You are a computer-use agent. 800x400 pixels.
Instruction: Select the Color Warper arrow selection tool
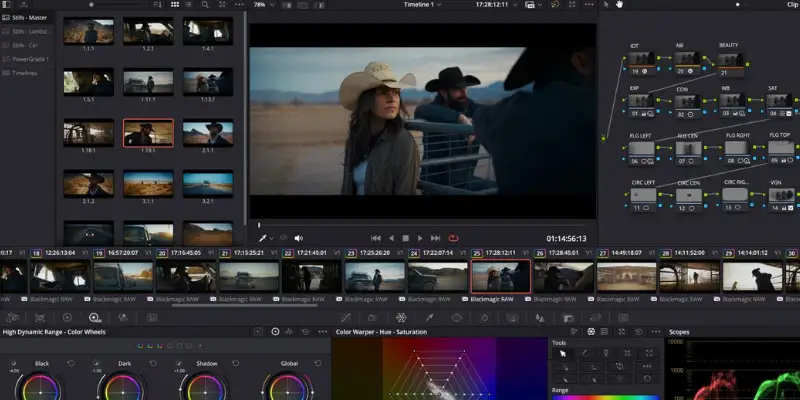point(563,353)
